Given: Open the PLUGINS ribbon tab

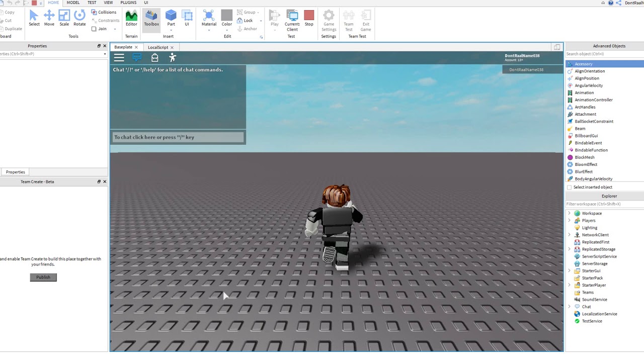Looking at the screenshot, I should [128, 3].
